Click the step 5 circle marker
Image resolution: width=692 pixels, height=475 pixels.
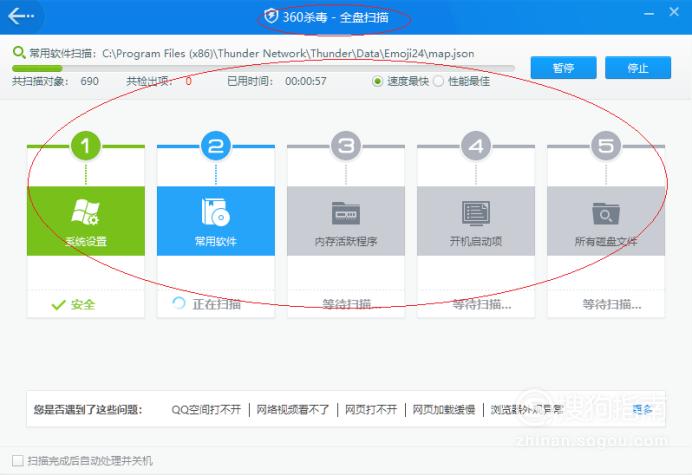606,146
